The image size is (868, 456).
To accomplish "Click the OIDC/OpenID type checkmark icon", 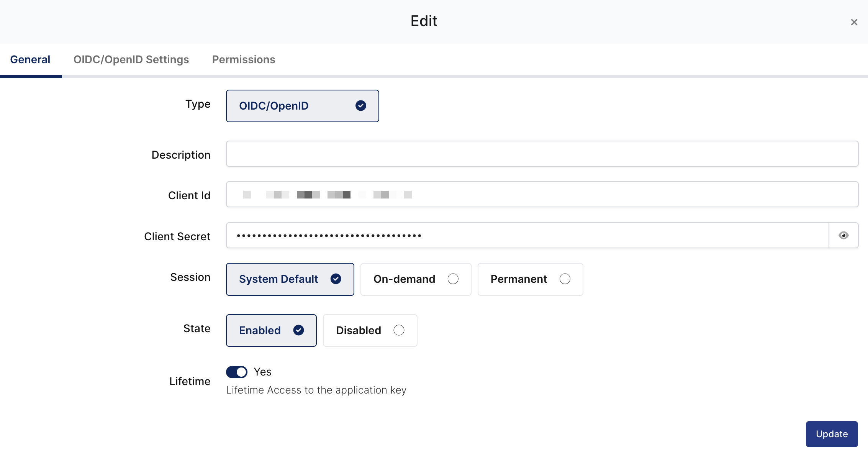I will click(x=360, y=106).
